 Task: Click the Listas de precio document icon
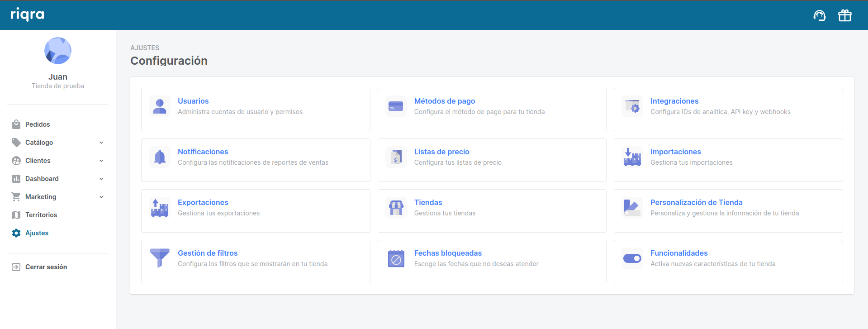click(396, 157)
